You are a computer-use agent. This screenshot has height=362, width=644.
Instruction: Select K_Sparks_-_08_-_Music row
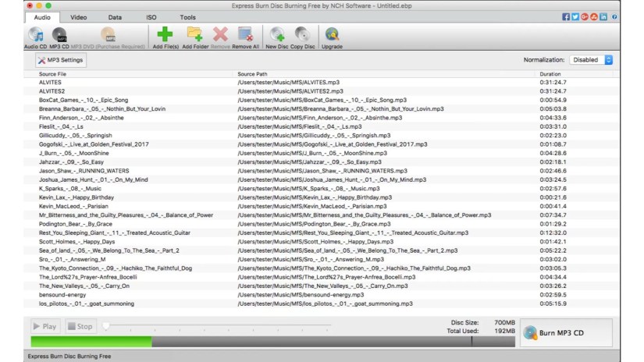click(322, 189)
